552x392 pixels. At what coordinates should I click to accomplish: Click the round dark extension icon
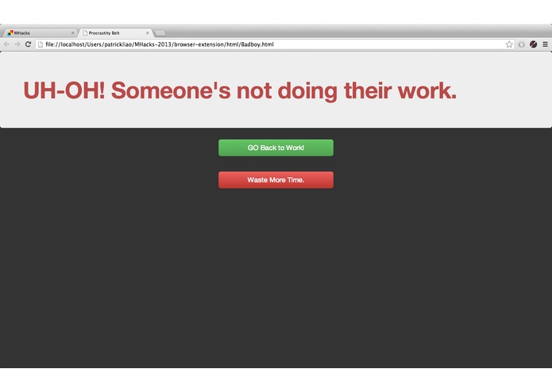coord(534,44)
